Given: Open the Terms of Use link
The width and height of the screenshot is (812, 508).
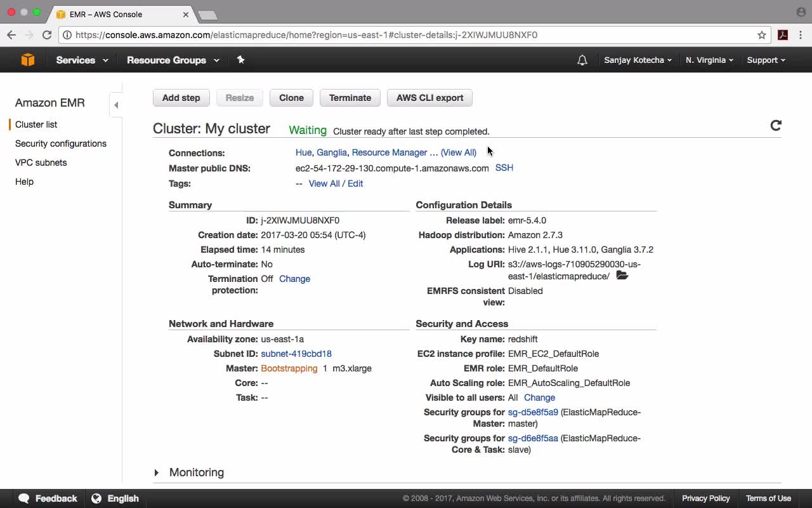Looking at the screenshot, I should (768, 498).
